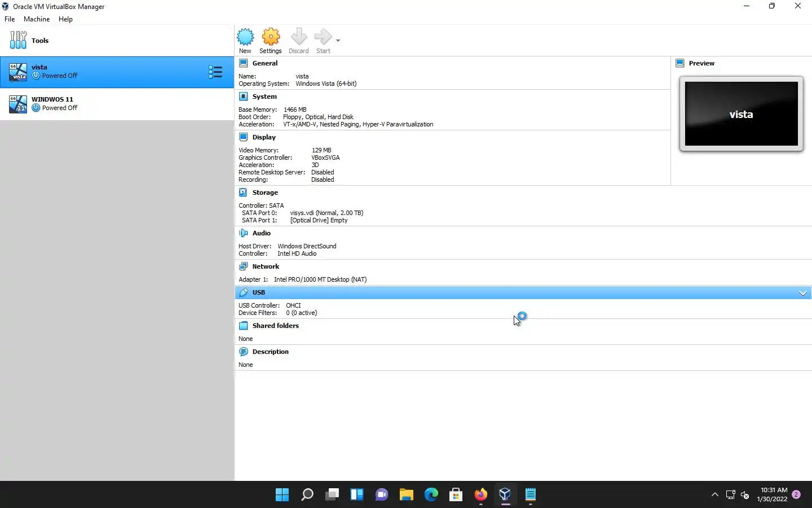Select the vista virtual machine
Image resolution: width=812 pixels, height=508 pixels.
pyautogui.click(x=117, y=72)
